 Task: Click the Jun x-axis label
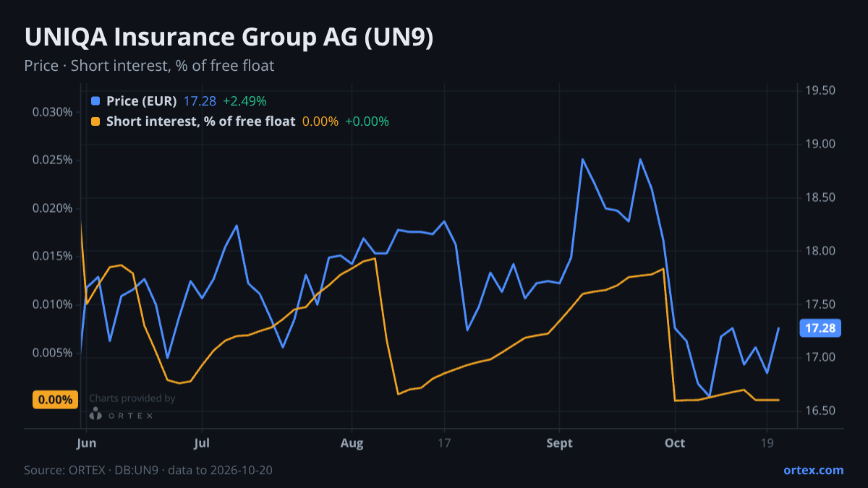pos(86,442)
